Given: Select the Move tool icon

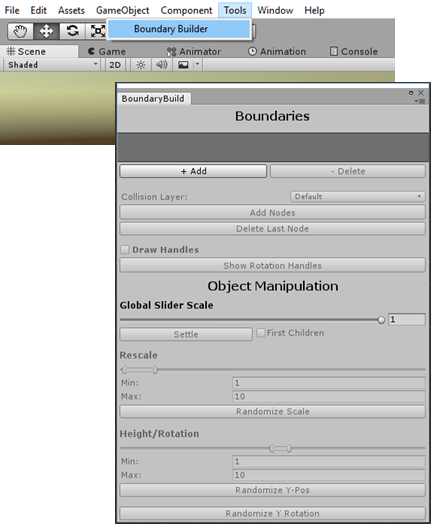Looking at the screenshot, I should [x=46, y=31].
